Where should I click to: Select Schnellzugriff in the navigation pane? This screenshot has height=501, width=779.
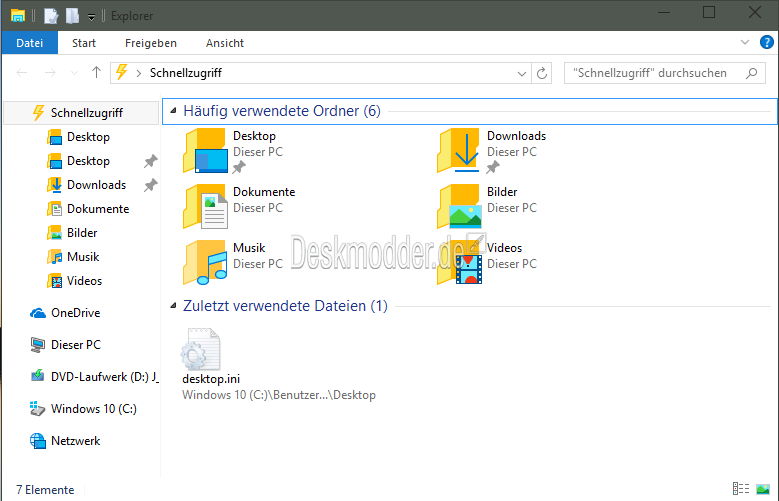tap(81, 113)
